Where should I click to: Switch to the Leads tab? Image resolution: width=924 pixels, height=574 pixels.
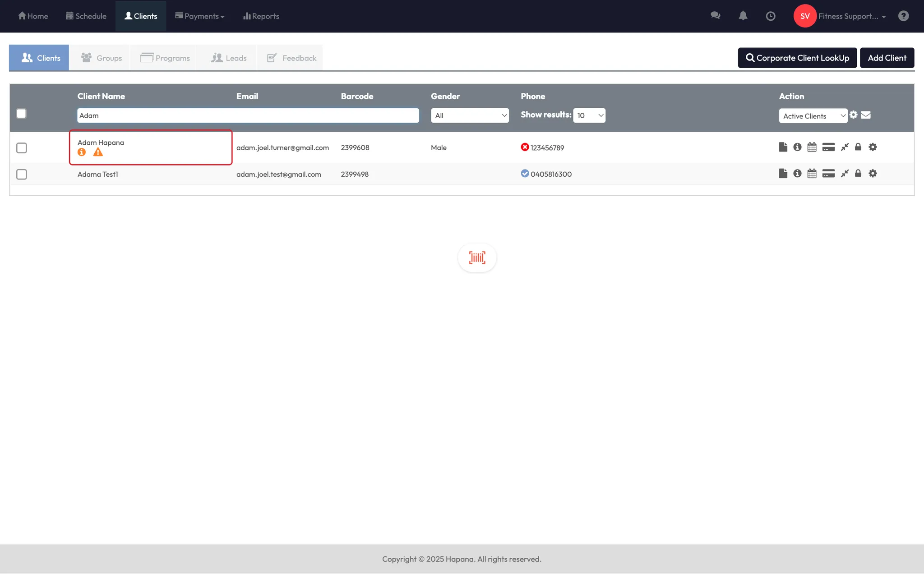229,58
